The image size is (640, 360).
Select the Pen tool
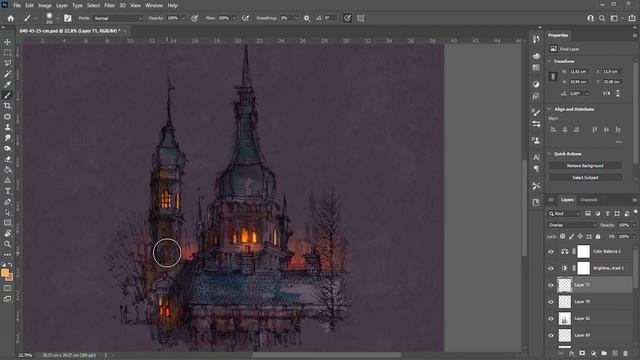point(7,202)
